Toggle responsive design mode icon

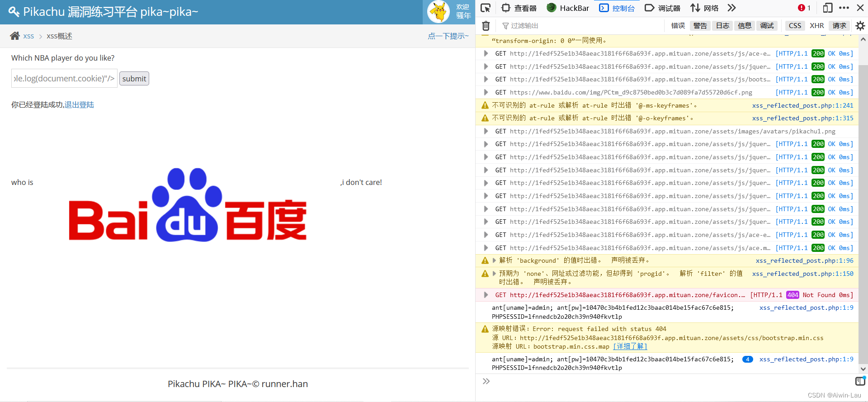click(x=828, y=8)
